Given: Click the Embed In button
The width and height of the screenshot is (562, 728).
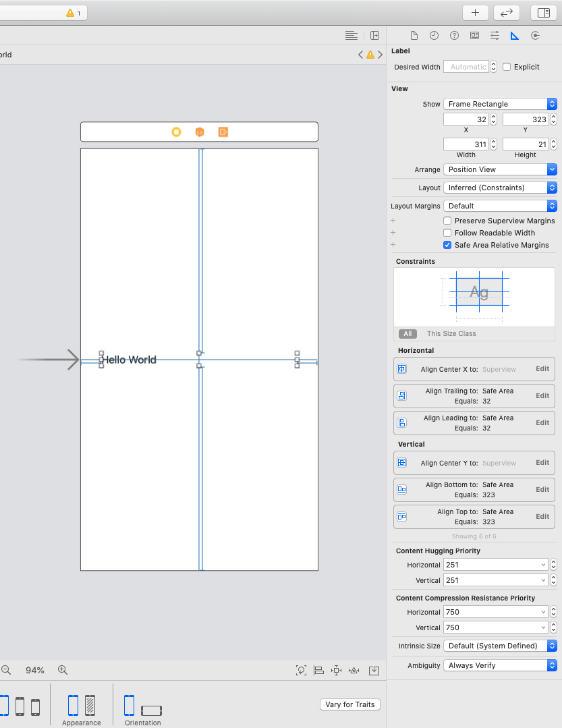Looking at the screenshot, I should tap(374, 670).
